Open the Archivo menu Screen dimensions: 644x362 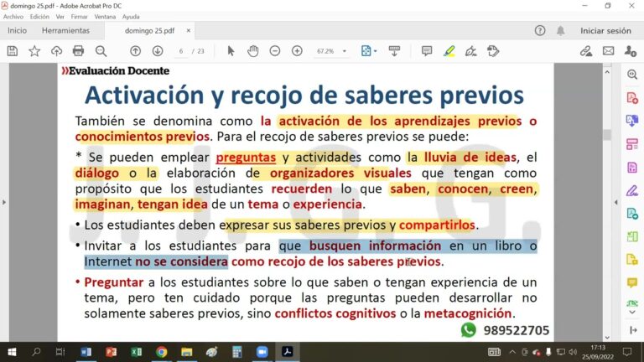pos(13,17)
